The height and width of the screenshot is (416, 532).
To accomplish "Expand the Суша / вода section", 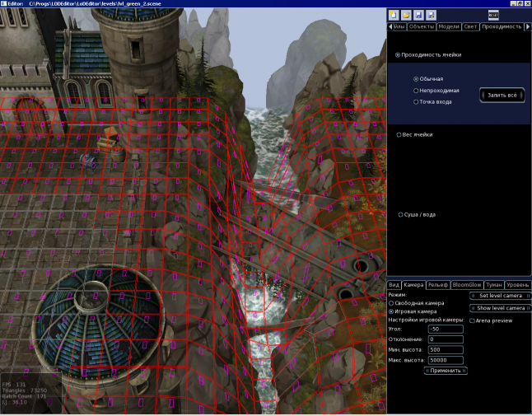I will pos(399,214).
